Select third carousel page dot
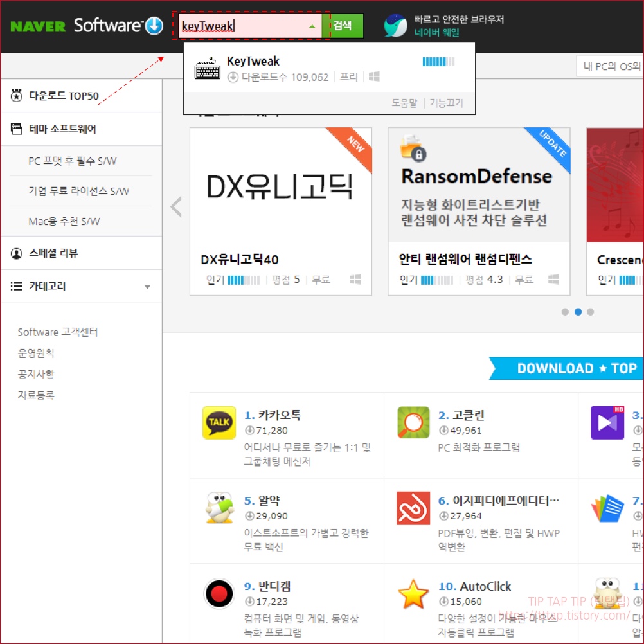644x644 pixels. click(x=590, y=312)
